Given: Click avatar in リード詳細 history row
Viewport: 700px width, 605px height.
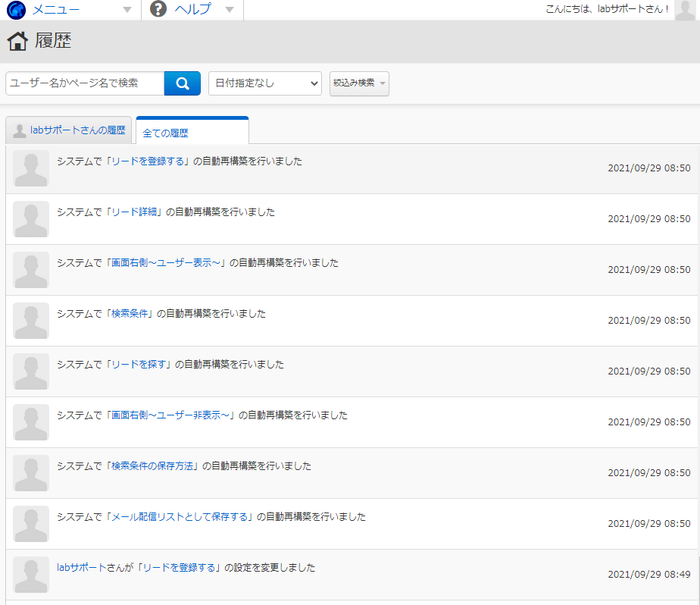Looking at the screenshot, I should [31, 219].
